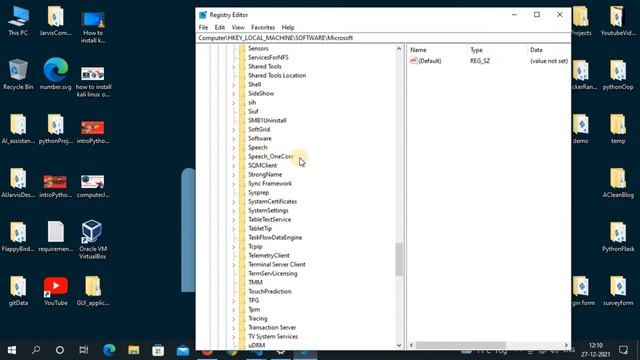
Task: Select the Speech_OneCore key
Action: (270, 156)
